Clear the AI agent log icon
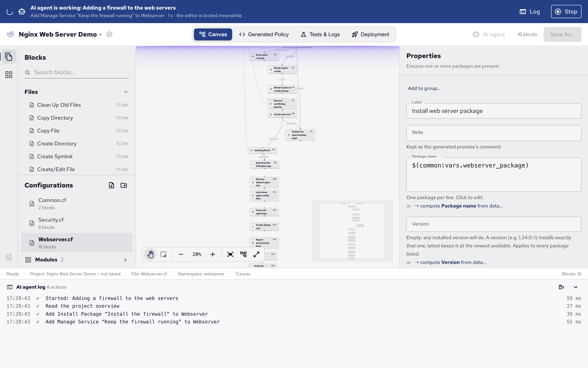Viewport: 588px width, 368px height. [561, 287]
